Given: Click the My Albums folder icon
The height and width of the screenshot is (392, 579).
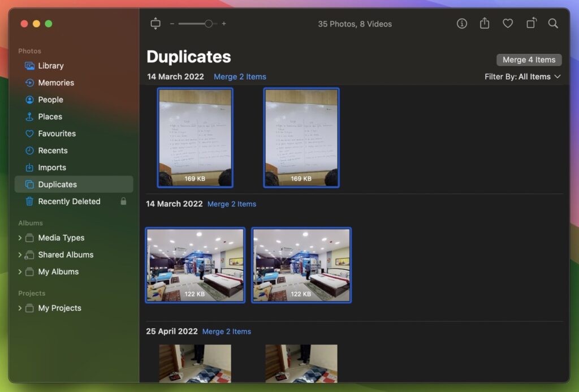Looking at the screenshot, I should [x=29, y=272].
